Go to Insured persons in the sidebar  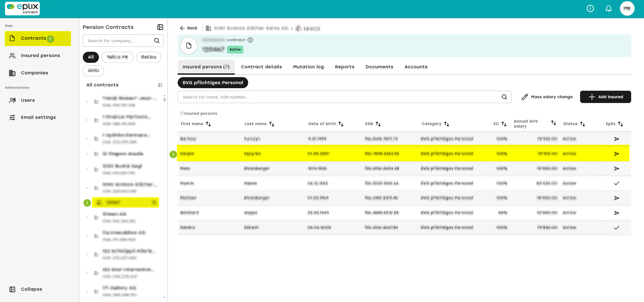[x=38, y=56]
